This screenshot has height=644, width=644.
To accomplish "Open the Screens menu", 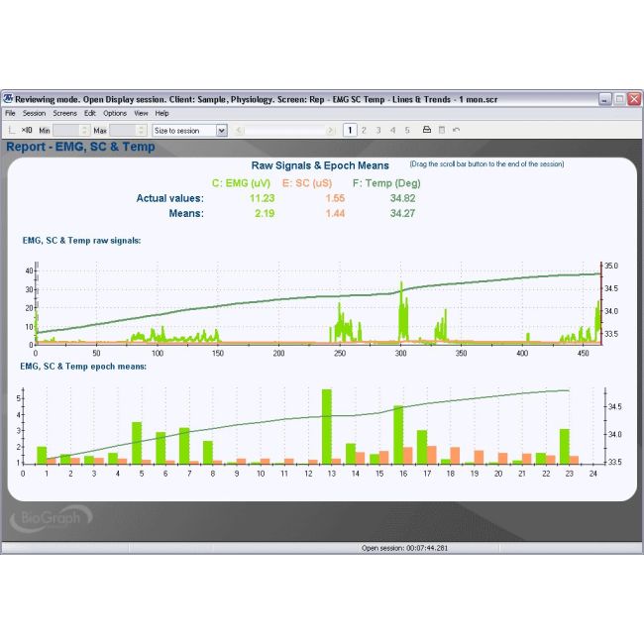I will coord(64,113).
